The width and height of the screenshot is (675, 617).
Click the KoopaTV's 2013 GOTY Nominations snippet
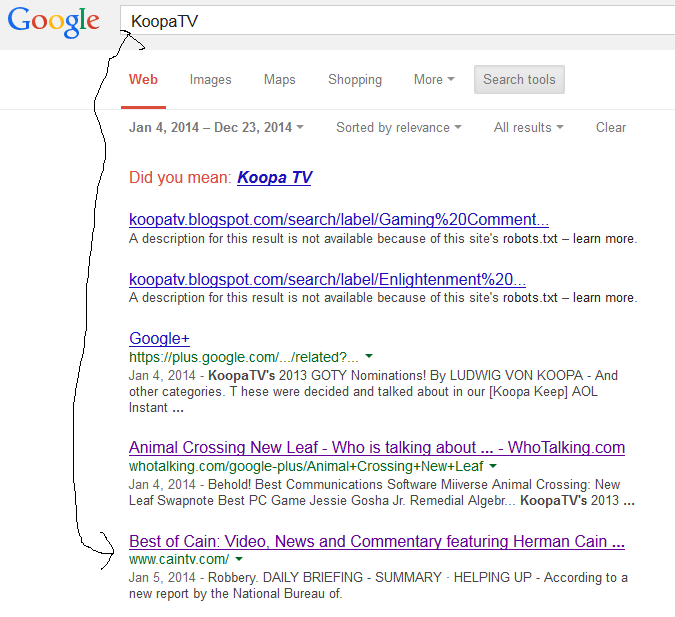(x=373, y=391)
